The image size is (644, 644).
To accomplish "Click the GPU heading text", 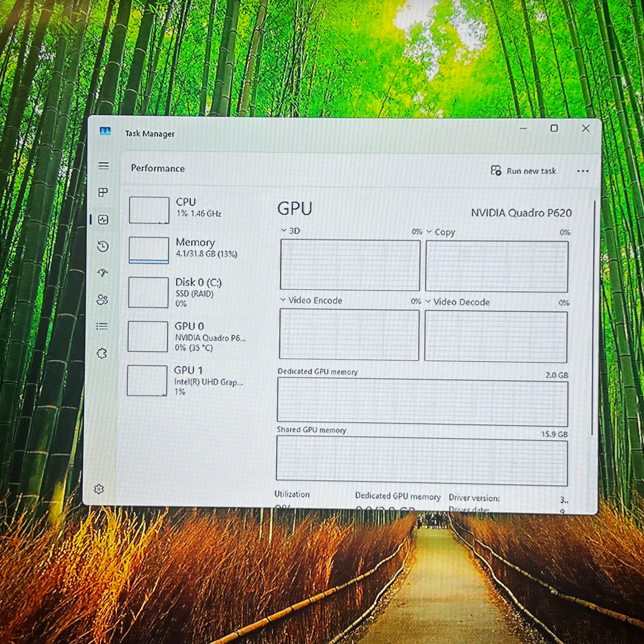I will [295, 209].
